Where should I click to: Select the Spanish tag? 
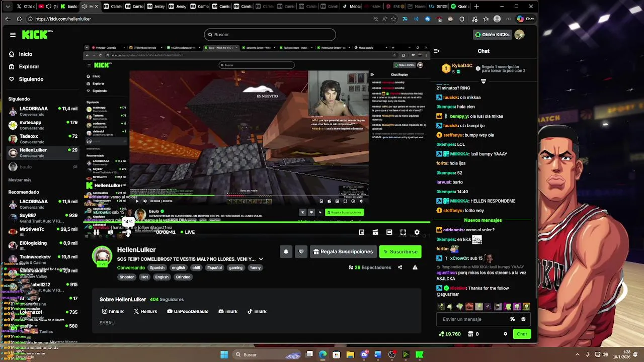(x=157, y=267)
